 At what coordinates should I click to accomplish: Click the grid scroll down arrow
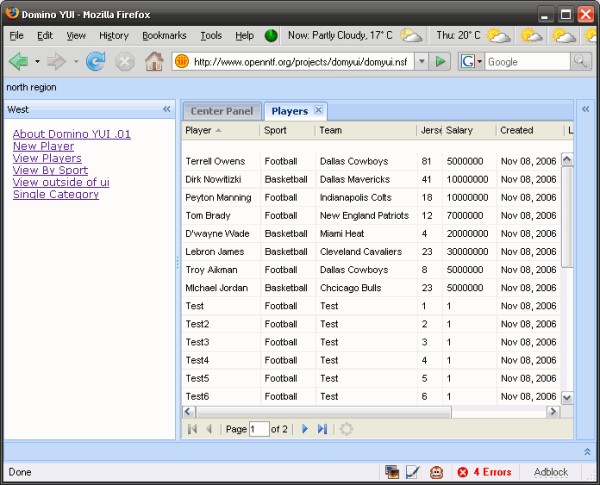coord(567,397)
